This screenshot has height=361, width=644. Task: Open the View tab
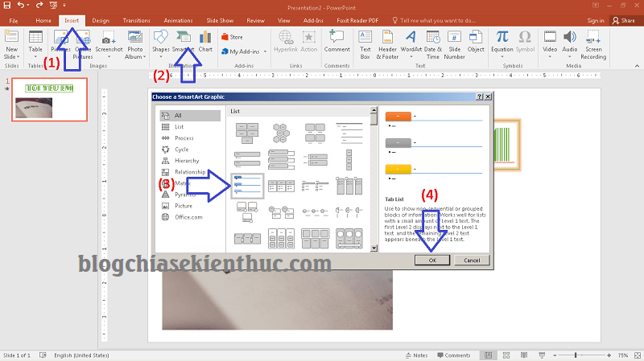click(x=284, y=21)
